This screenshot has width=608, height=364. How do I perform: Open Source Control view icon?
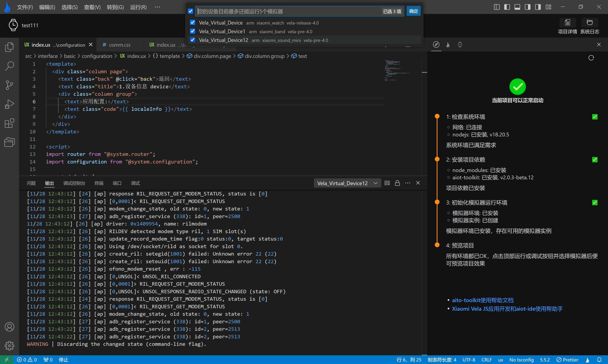click(9, 85)
